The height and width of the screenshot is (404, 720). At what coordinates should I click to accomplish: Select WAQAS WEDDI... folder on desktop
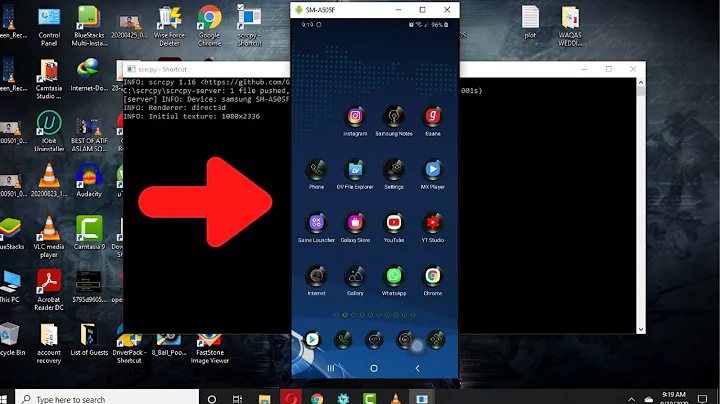pos(570,26)
